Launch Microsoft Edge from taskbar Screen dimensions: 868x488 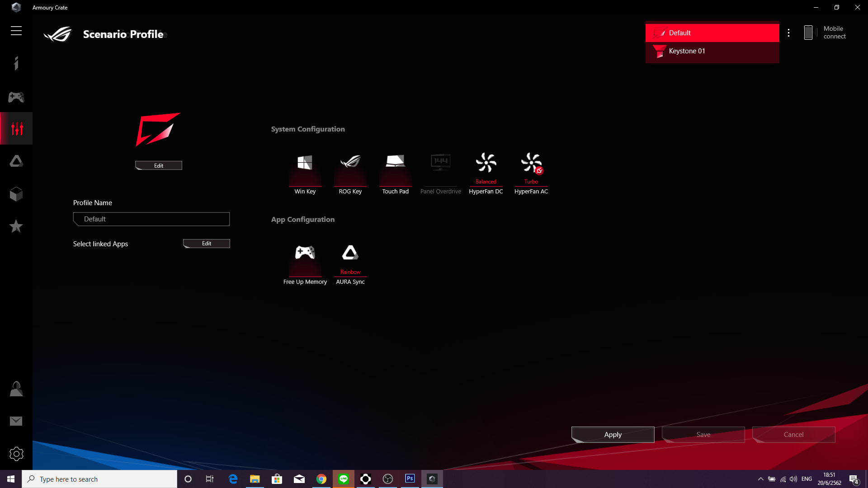(x=233, y=479)
